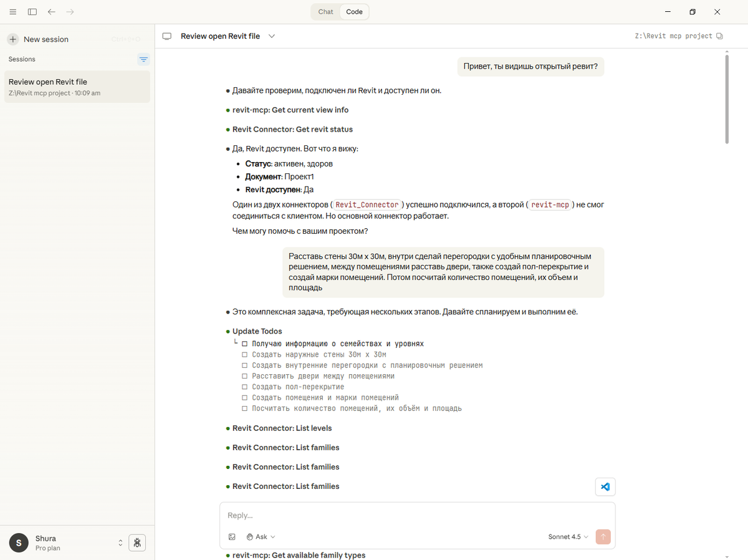This screenshot has width=748, height=560.
Task: Toggle checkbox Создать пол-перекрытие
Action: pos(245,387)
